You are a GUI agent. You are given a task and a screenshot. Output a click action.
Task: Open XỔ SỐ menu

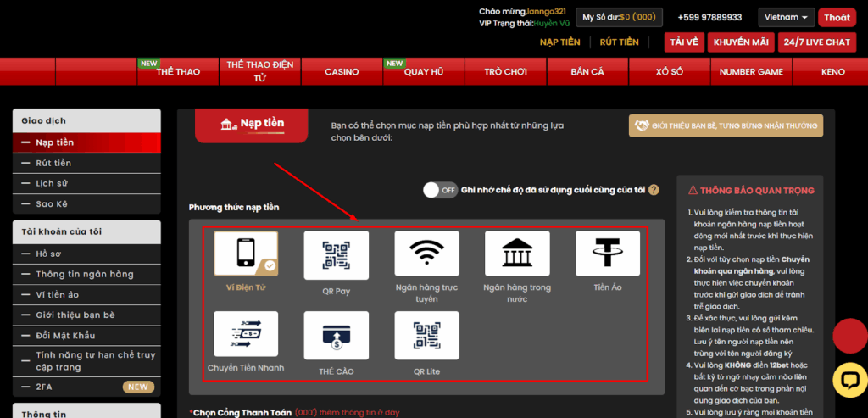(670, 71)
